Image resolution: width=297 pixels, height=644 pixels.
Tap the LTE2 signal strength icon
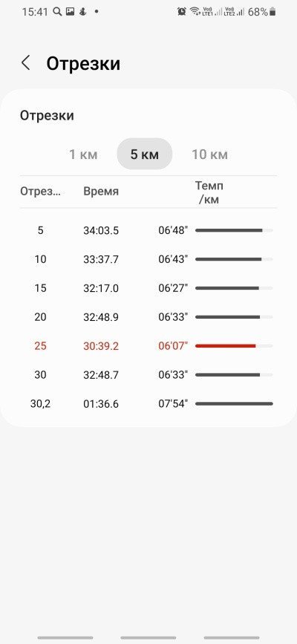click(235, 12)
